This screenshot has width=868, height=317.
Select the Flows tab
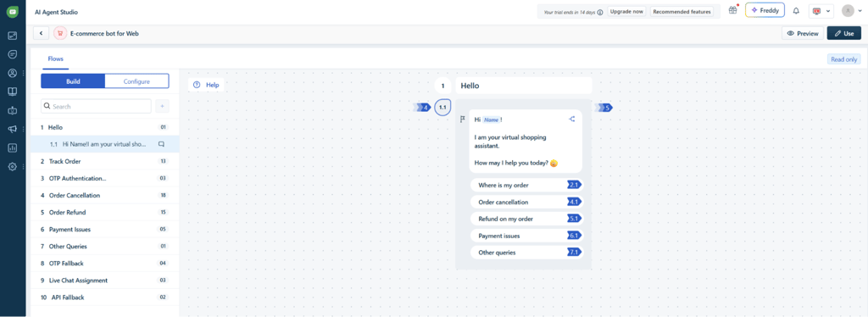[55, 58]
